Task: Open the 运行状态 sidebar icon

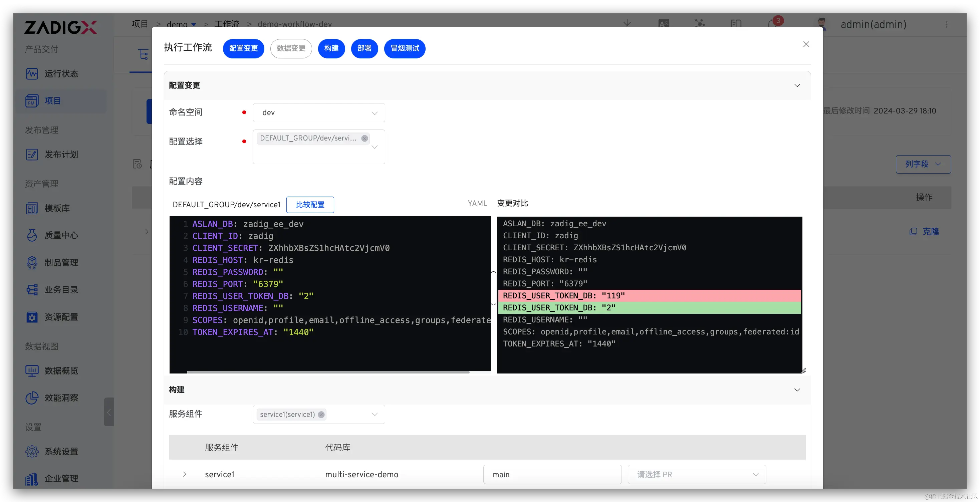Action: [32, 73]
